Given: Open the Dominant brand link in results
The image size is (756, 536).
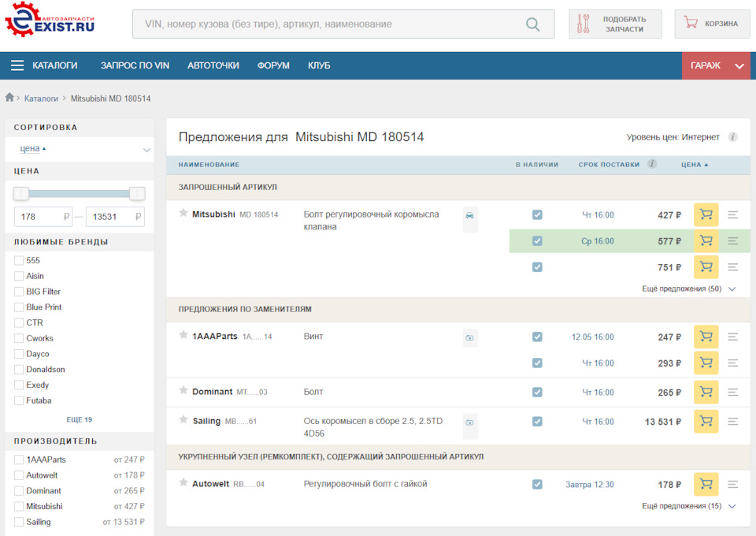Looking at the screenshot, I should (212, 391).
